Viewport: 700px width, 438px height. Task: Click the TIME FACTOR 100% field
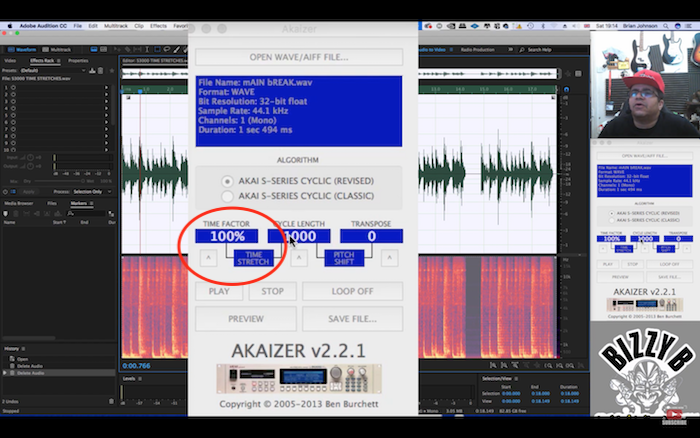(226, 236)
